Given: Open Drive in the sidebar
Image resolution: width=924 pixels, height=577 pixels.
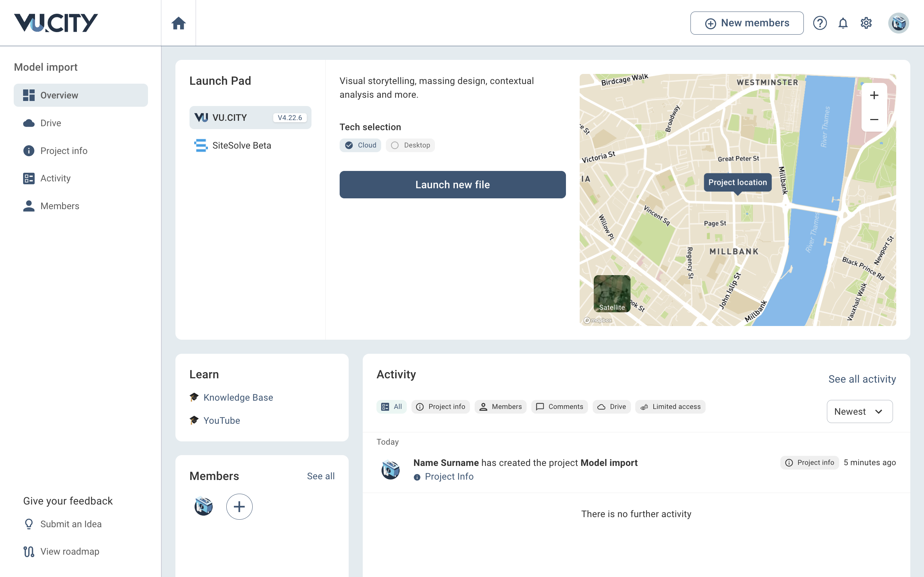Looking at the screenshot, I should 51,123.
